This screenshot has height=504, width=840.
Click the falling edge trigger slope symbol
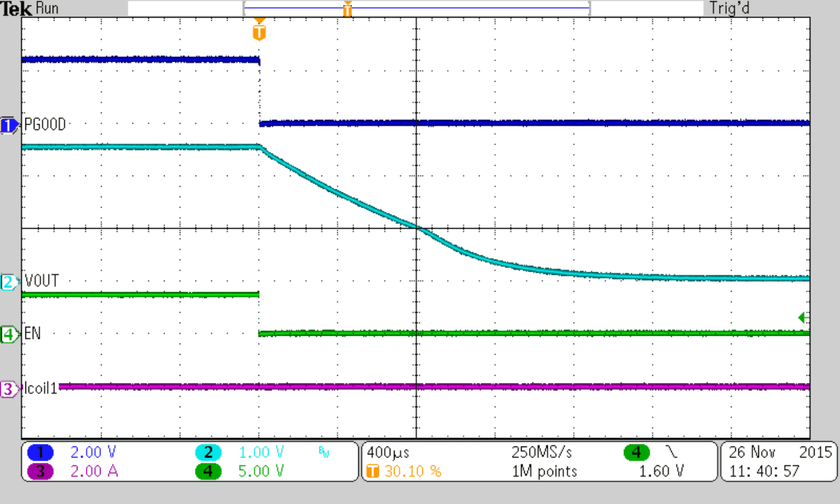click(671, 453)
